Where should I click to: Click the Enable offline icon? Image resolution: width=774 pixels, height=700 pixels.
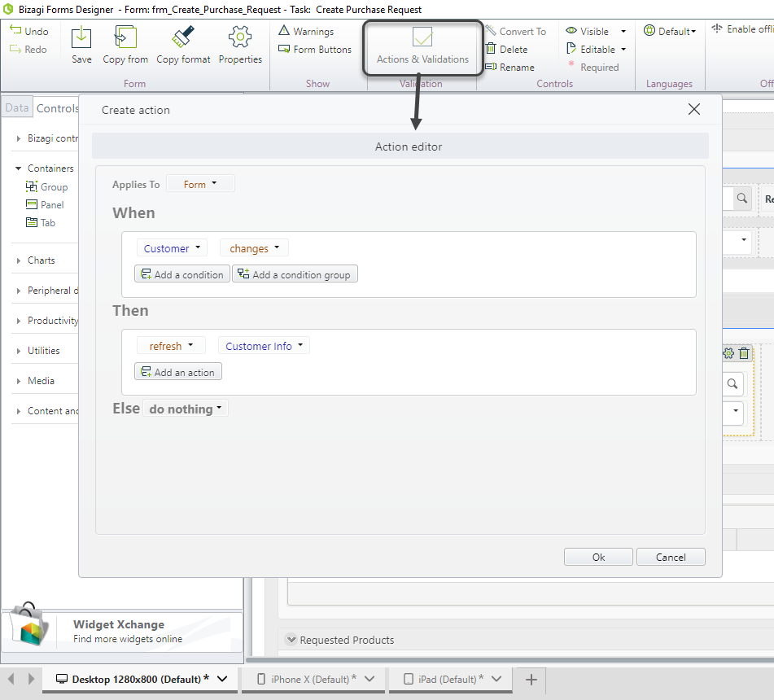coord(717,28)
